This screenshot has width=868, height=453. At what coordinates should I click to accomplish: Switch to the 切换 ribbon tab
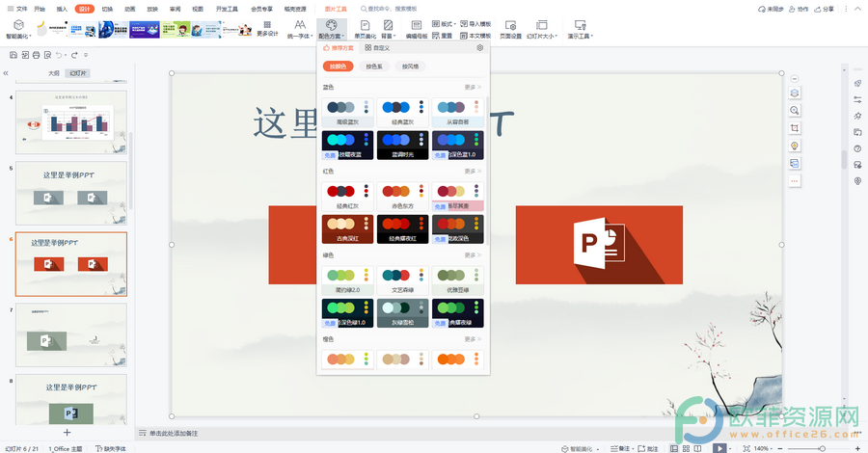[107, 9]
